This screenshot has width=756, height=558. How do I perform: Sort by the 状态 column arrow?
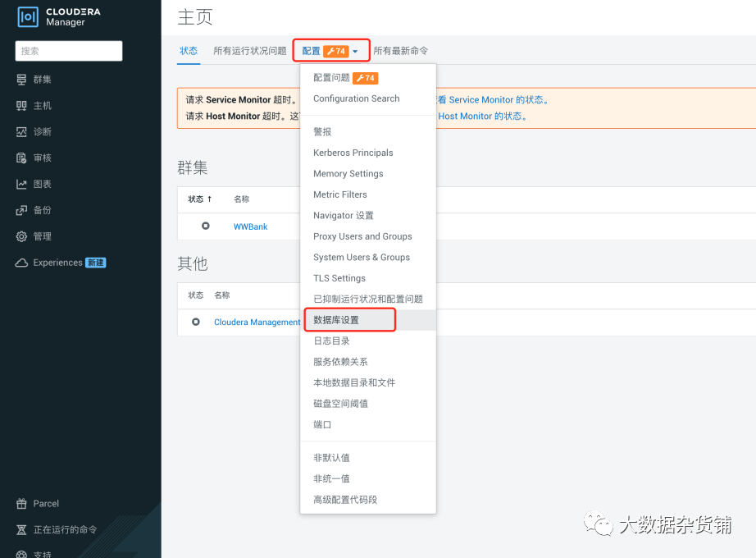click(209, 199)
